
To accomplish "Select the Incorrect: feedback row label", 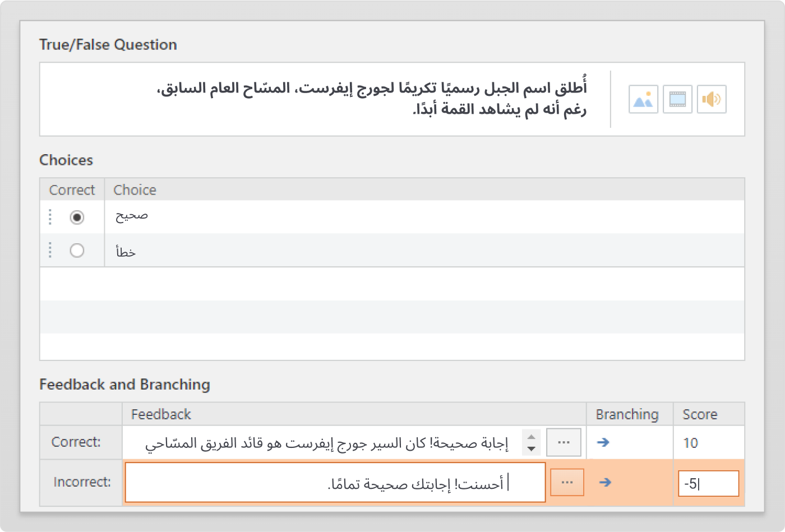I will (82, 482).
